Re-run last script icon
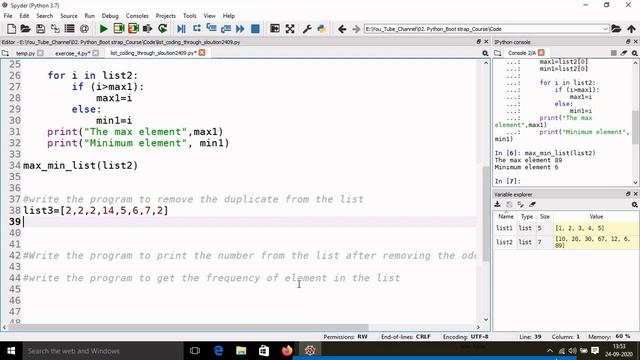 click(162, 29)
